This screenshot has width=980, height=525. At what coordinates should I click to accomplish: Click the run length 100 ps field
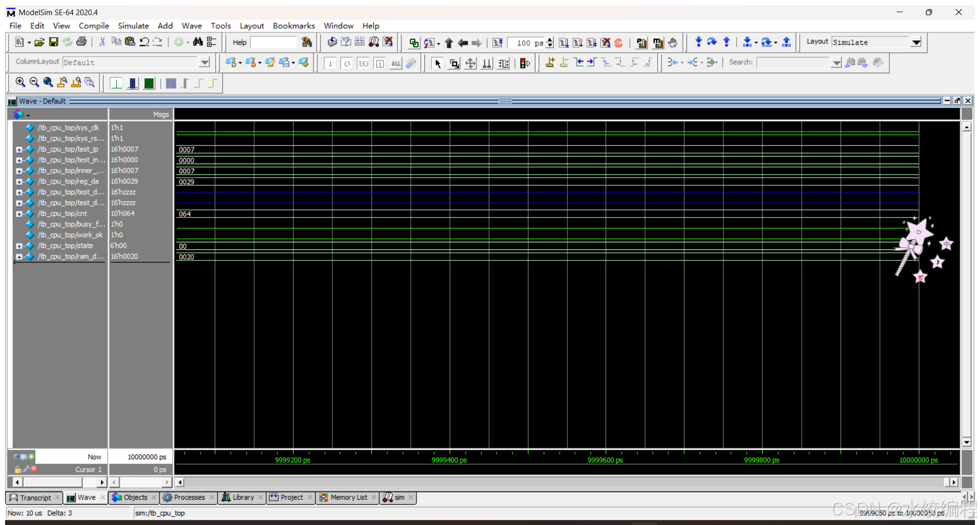(526, 43)
